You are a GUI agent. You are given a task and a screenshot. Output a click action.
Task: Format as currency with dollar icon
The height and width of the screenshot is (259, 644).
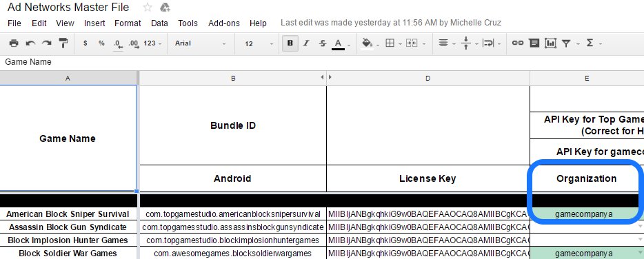[x=85, y=43]
